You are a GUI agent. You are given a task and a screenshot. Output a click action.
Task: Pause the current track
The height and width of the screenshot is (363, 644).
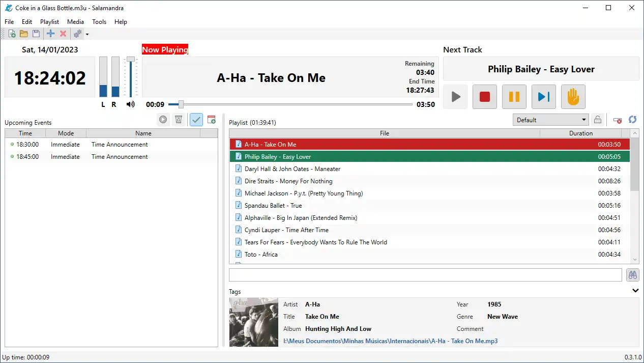[x=514, y=97]
